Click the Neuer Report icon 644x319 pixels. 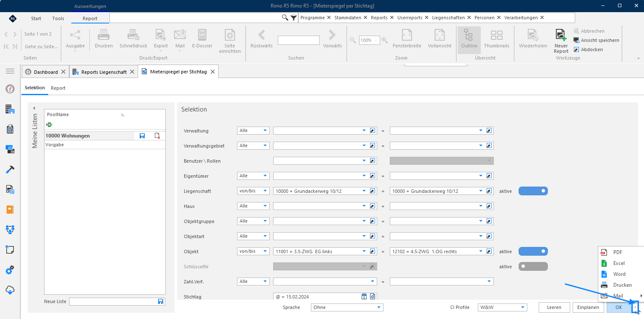(561, 35)
